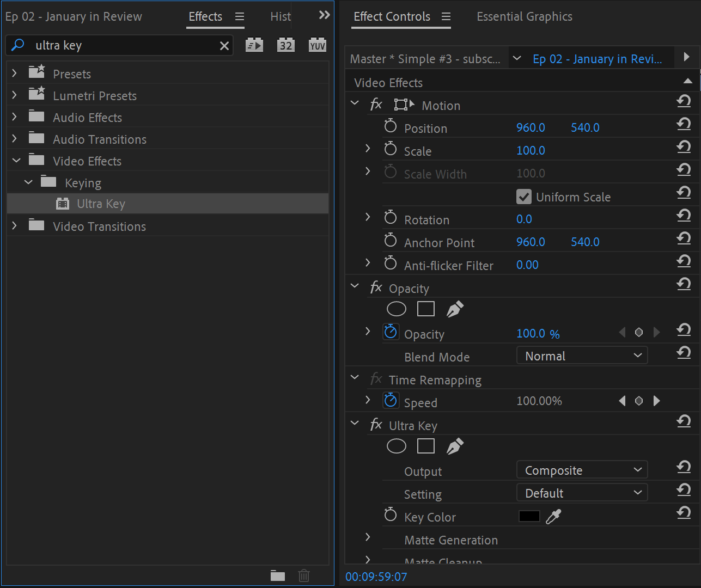Image resolution: width=701 pixels, height=588 pixels.
Task: Open the Effect Controls panel menu
Action: coord(446,17)
